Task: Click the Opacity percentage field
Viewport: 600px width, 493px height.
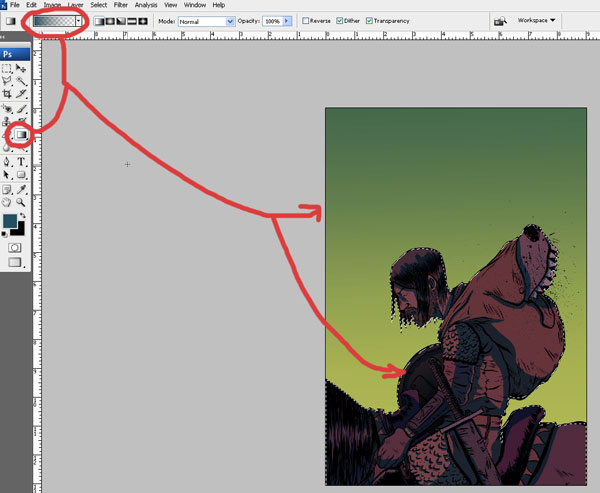Action: (x=272, y=21)
